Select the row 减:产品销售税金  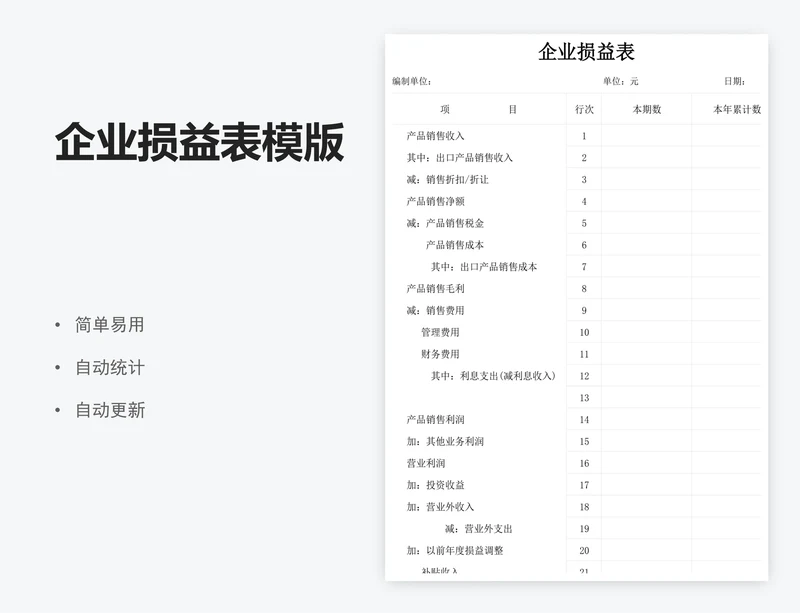pyautogui.click(x=576, y=223)
